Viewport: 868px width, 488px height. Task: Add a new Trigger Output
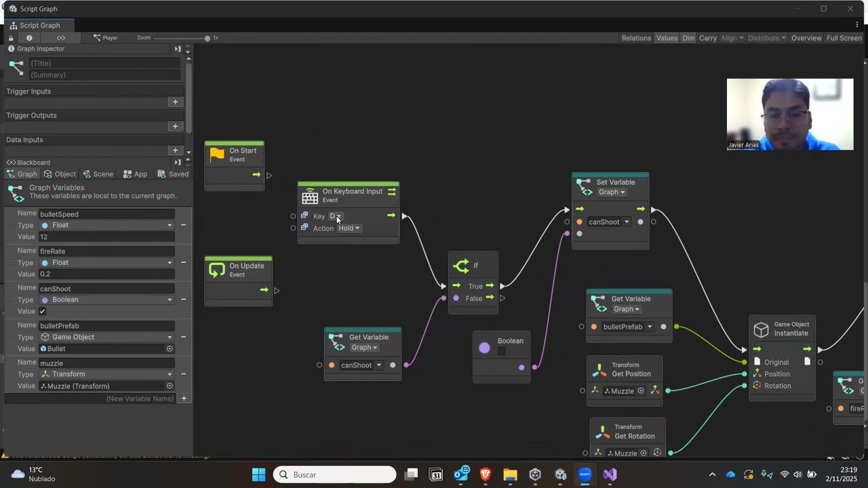pos(175,126)
